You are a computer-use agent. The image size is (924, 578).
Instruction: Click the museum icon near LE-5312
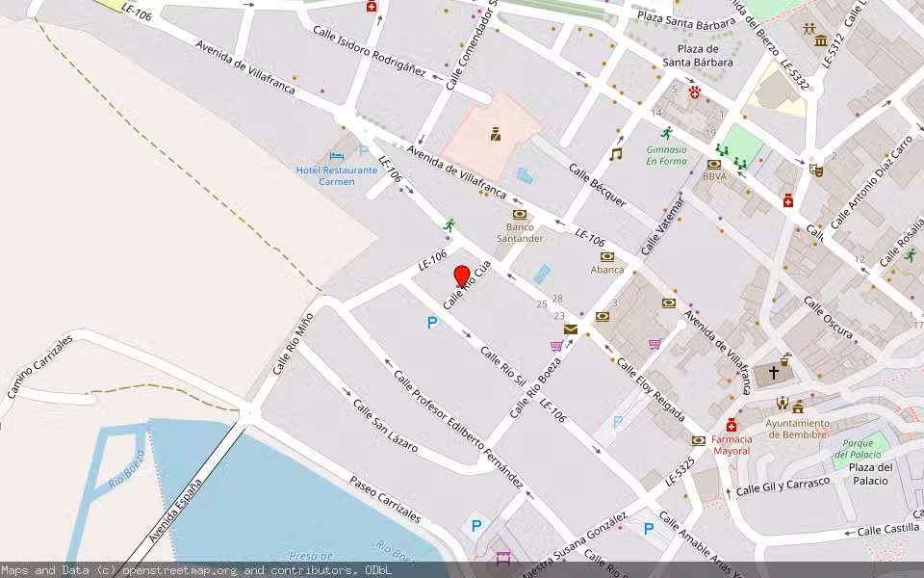click(821, 40)
